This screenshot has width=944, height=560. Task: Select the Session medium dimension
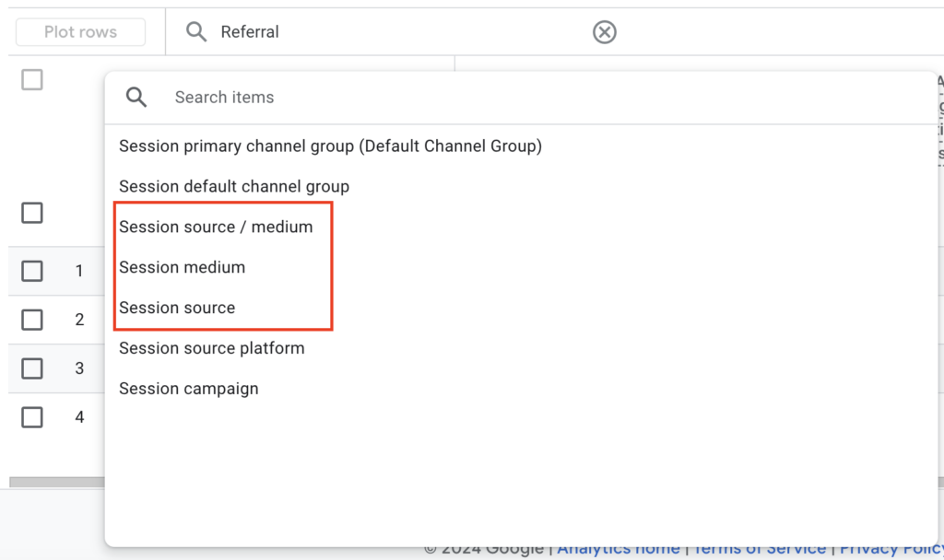(x=182, y=267)
